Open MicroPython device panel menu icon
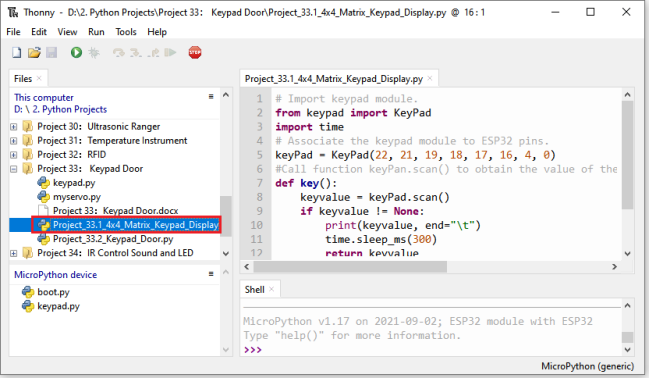 (211, 274)
